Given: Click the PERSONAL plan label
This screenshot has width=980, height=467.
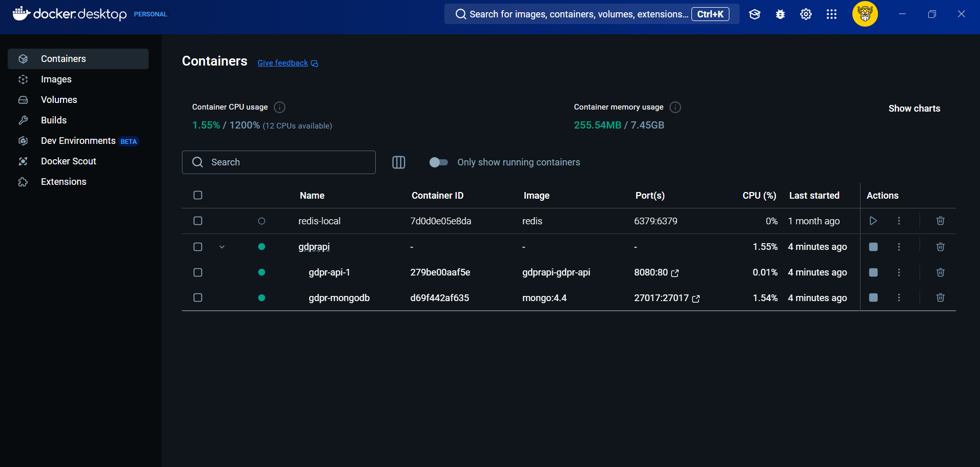Looking at the screenshot, I should tap(150, 14).
